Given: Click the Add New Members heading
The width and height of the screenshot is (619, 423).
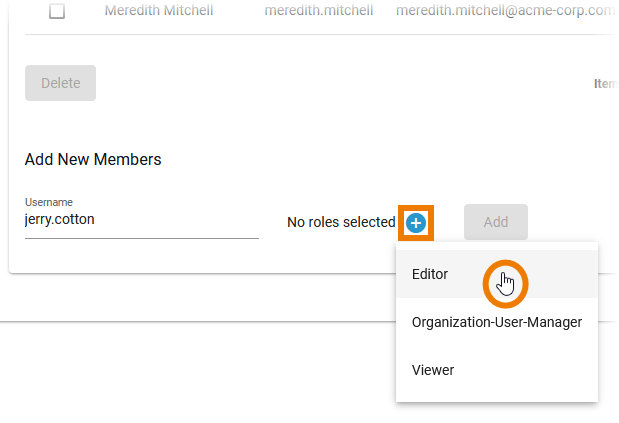Looking at the screenshot, I should [93, 159].
